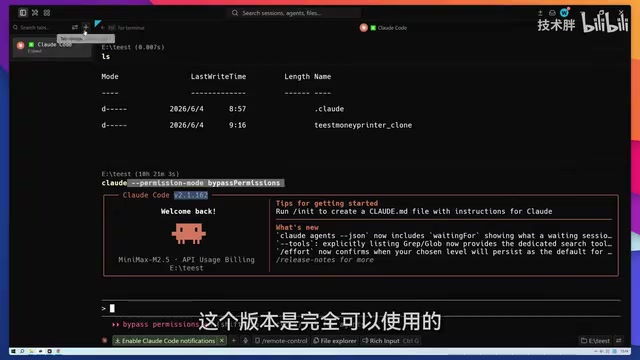Click the orange Claude icon on sidebar tab
This screenshot has width=640, height=360.
[x=20, y=45]
